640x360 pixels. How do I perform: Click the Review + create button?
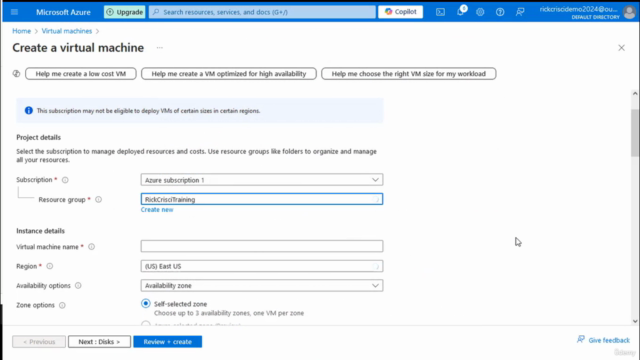[x=167, y=342]
